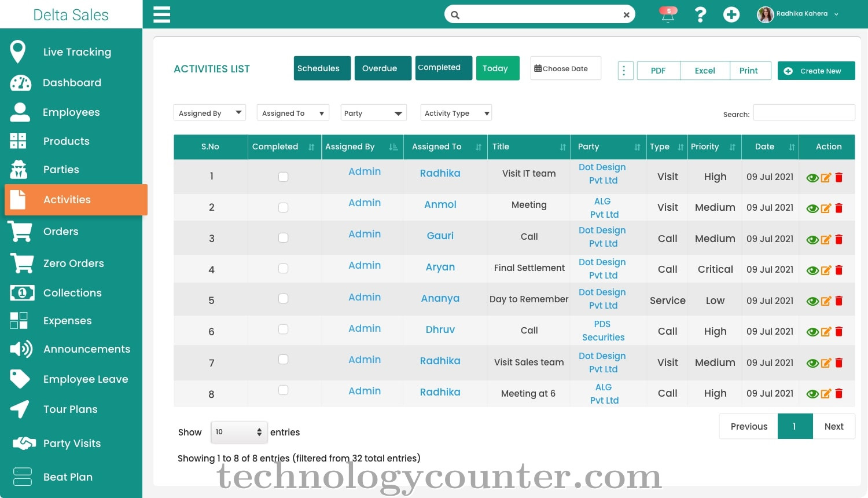Open the three-dot column options icon
868x498 pixels.
[625, 71]
